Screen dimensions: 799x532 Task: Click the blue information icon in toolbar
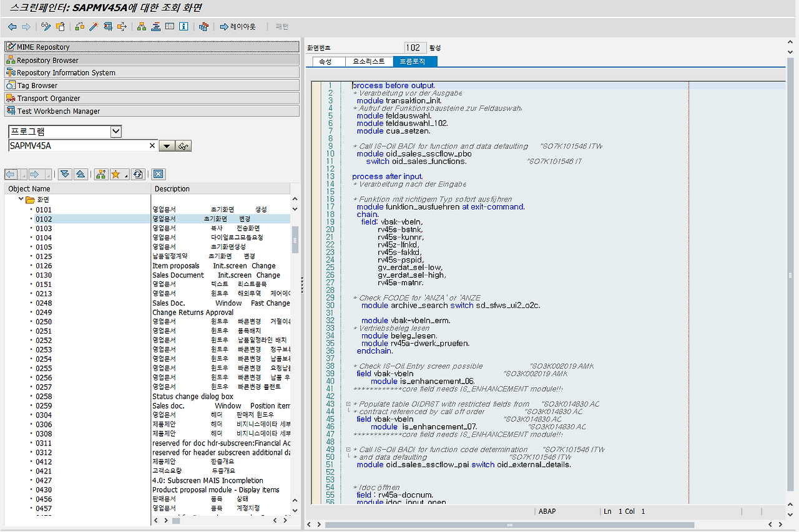pos(184,27)
